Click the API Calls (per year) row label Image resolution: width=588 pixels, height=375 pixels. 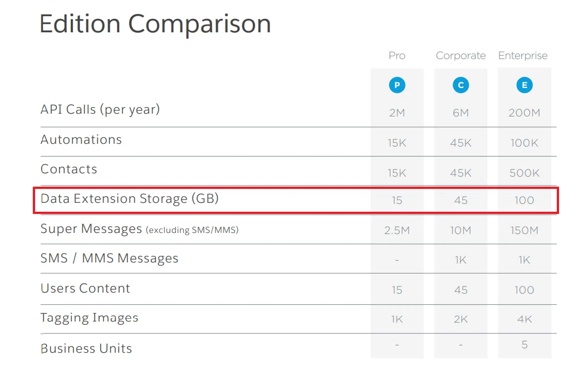[100, 109]
